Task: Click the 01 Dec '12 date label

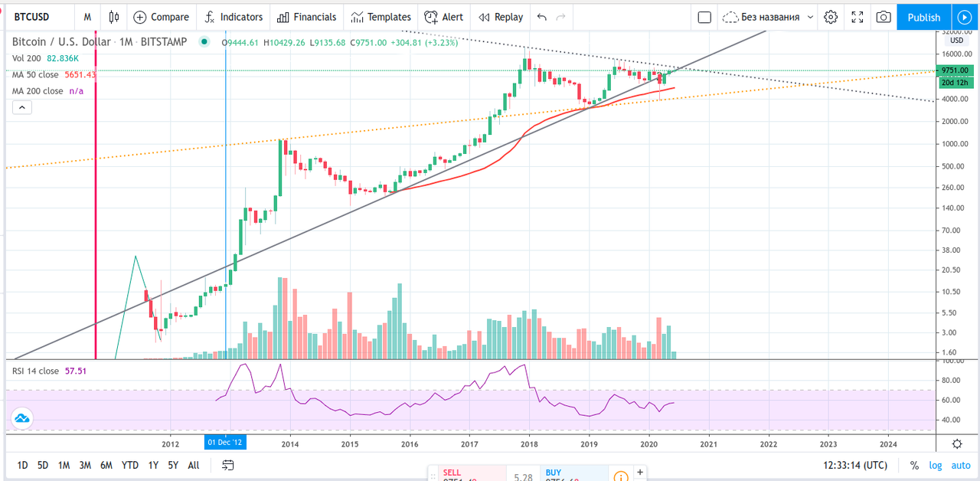Action: point(225,443)
